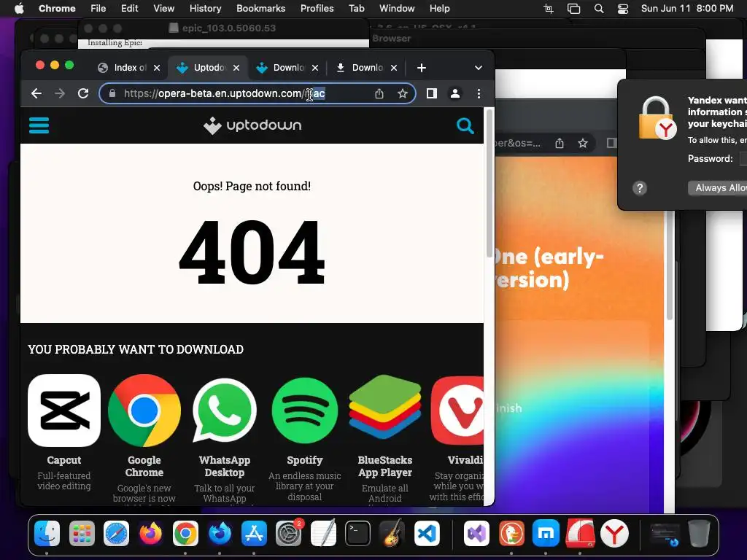Click 'Always Allow' in Yandex keychain dialog

718,187
